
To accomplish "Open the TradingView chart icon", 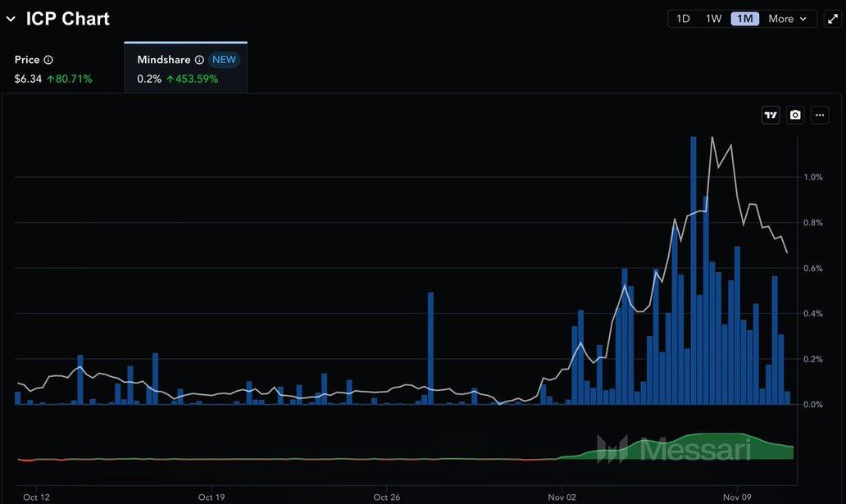I will click(x=771, y=116).
